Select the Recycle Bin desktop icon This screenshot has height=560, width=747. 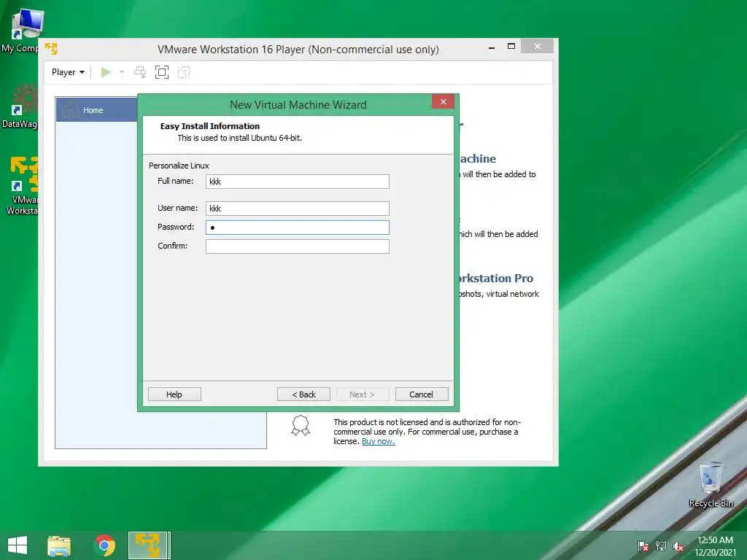tap(711, 484)
